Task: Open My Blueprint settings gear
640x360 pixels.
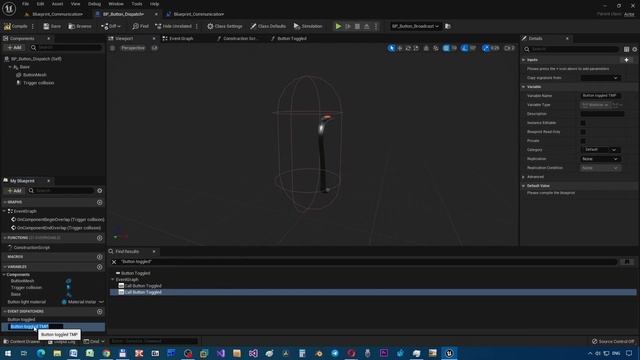Action: pos(100,191)
